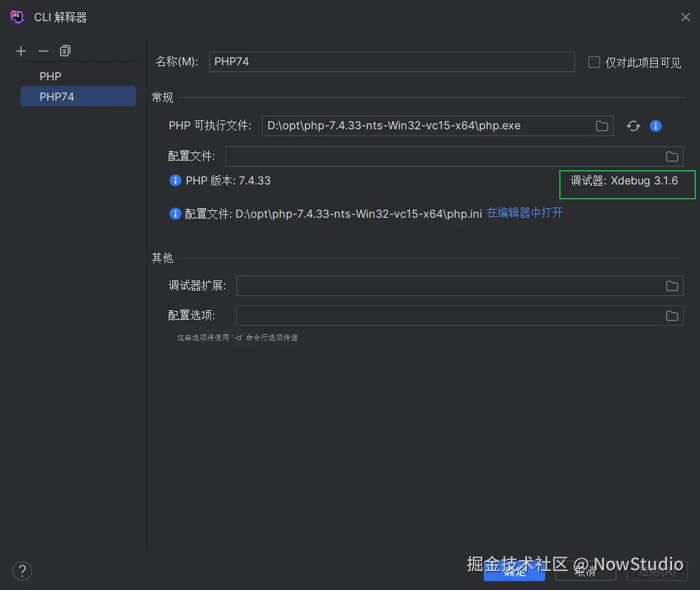Open 配置选项 options editor icon
The height and width of the screenshot is (590, 700).
tap(672, 316)
